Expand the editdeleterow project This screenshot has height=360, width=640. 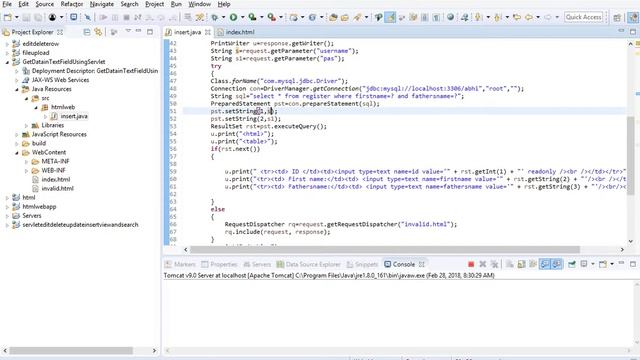click(x=7, y=44)
